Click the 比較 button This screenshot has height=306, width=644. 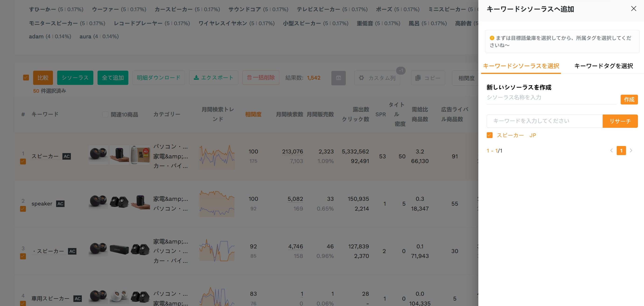pyautogui.click(x=43, y=78)
